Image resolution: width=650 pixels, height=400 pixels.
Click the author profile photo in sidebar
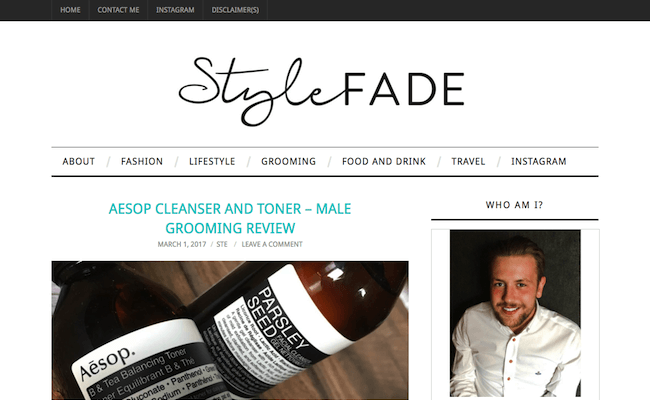(x=515, y=313)
